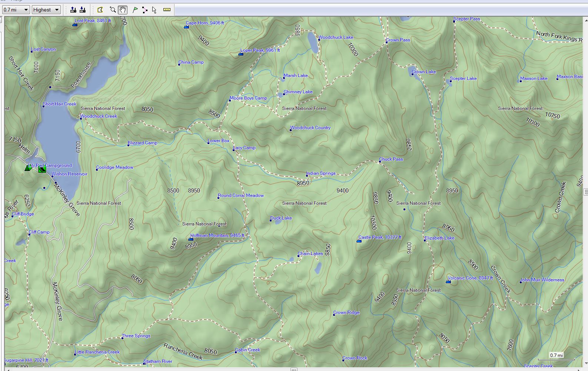Image resolution: width=588 pixels, height=371 pixels.
Task: Click the 0.7 mi map scale bar
Action: point(557,356)
